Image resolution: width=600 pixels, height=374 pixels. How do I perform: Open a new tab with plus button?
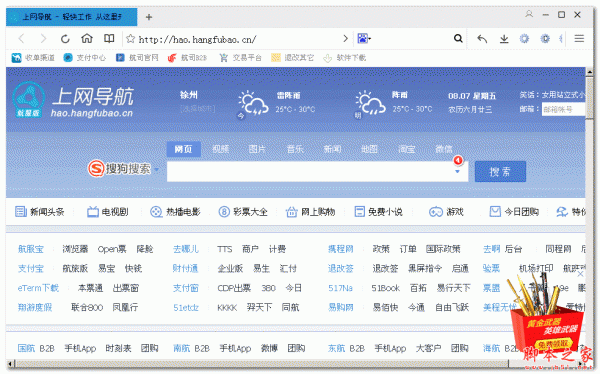(149, 17)
